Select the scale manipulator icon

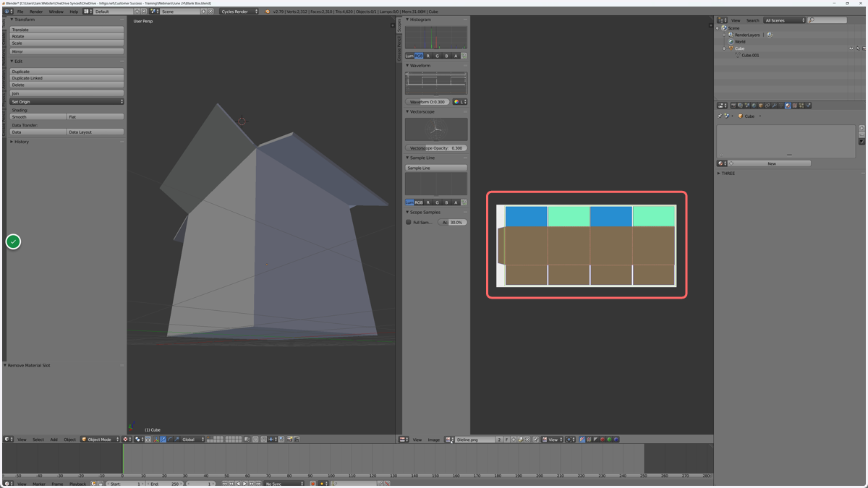click(x=176, y=439)
